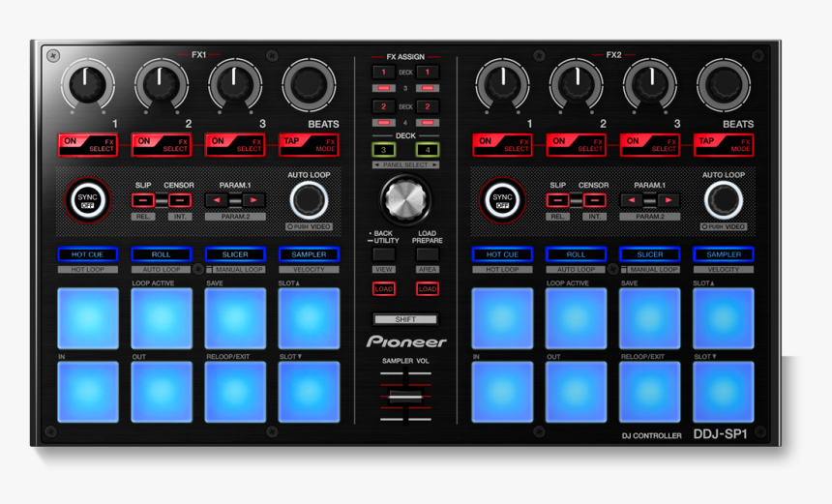The image size is (832, 504).
Task: Load track with right LOAD button
Action: (x=428, y=289)
